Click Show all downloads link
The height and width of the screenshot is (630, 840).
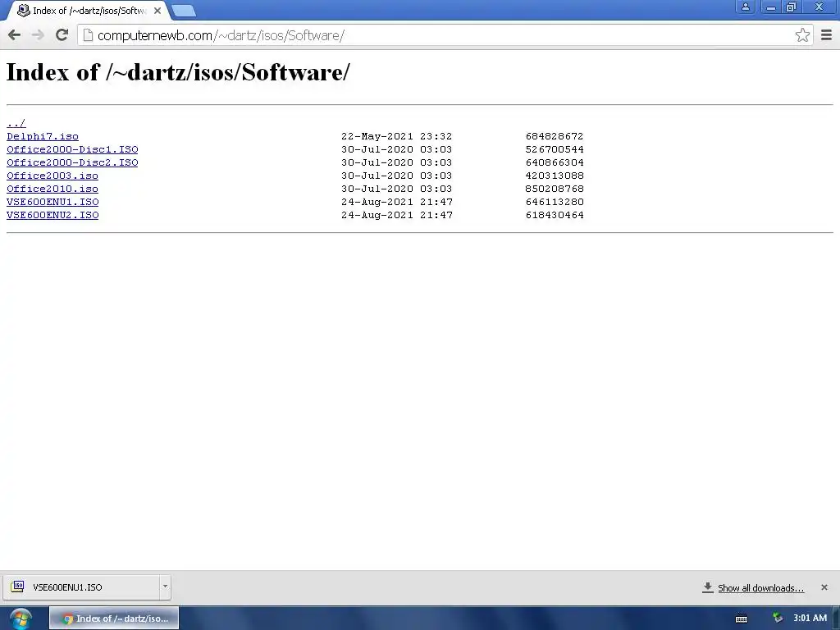760,588
